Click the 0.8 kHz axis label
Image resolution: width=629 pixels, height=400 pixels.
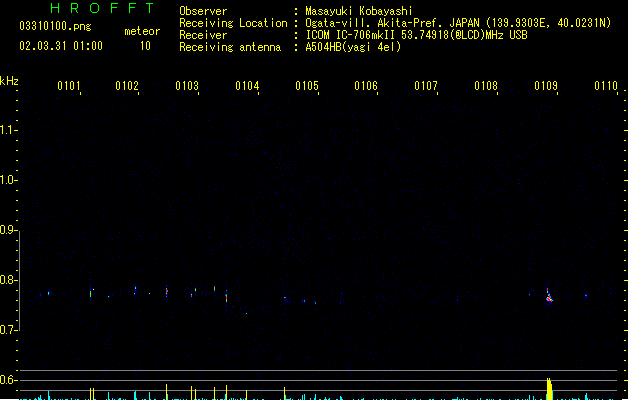[x=7, y=280]
